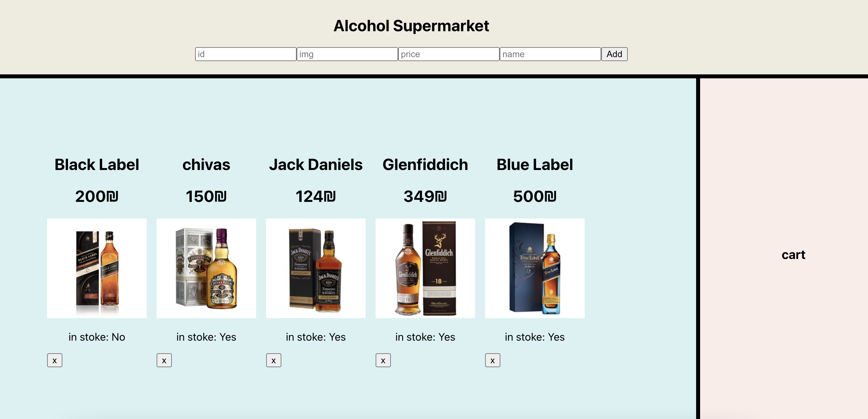The width and height of the screenshot is (868, 419).
Task: Click the Glenfiddich bottle image
Action: pos(425,268)
